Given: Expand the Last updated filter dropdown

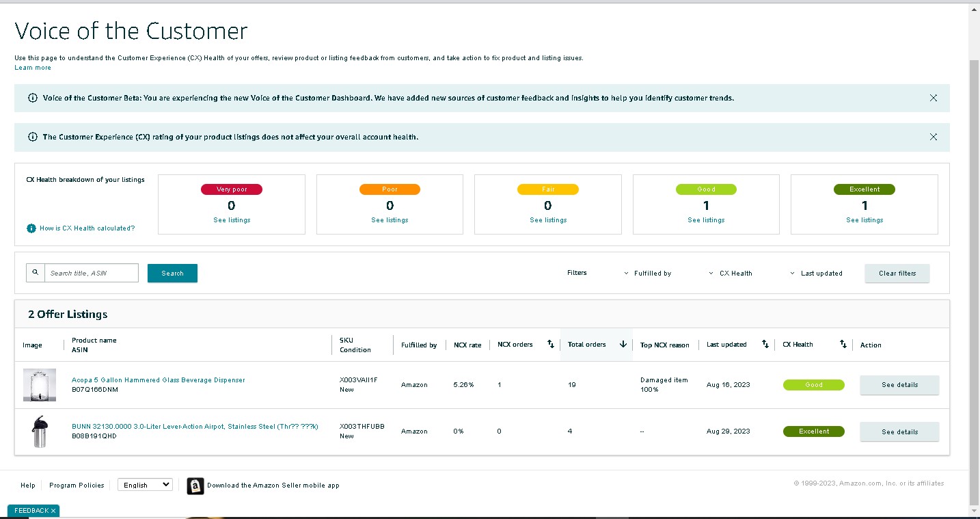Looking at the screenshot, I should pyautogui.click(x=816, y=273).
